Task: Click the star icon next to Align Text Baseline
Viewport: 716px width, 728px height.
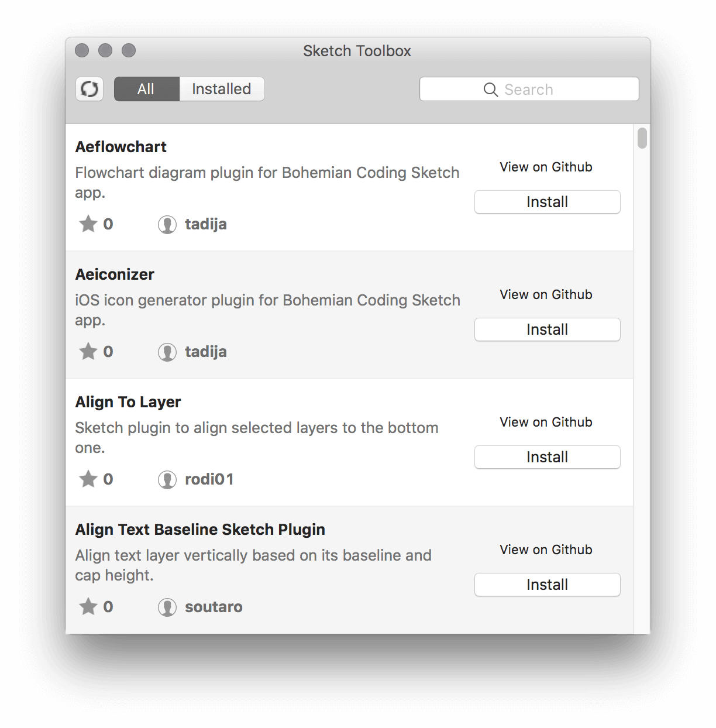Action: [89, 607]
